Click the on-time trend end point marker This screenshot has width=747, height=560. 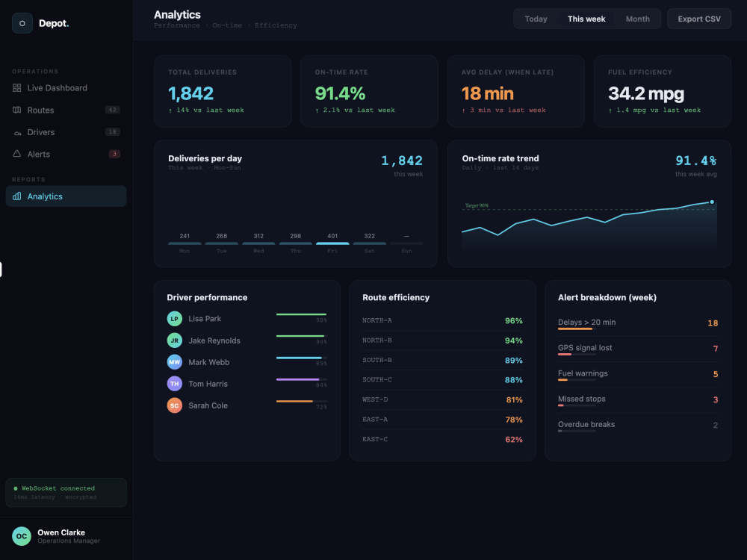[x=712, y=202]
